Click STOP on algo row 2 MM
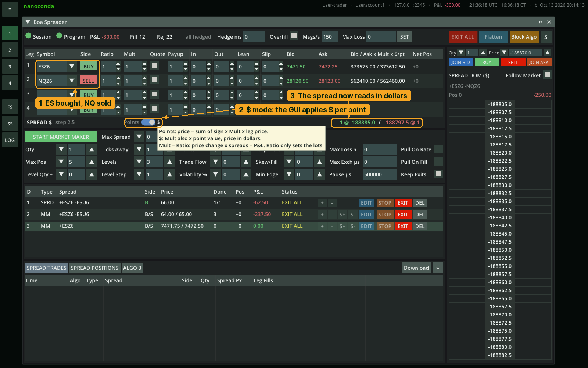The width and height of the screenshot is (588, 368). [385, 215]
